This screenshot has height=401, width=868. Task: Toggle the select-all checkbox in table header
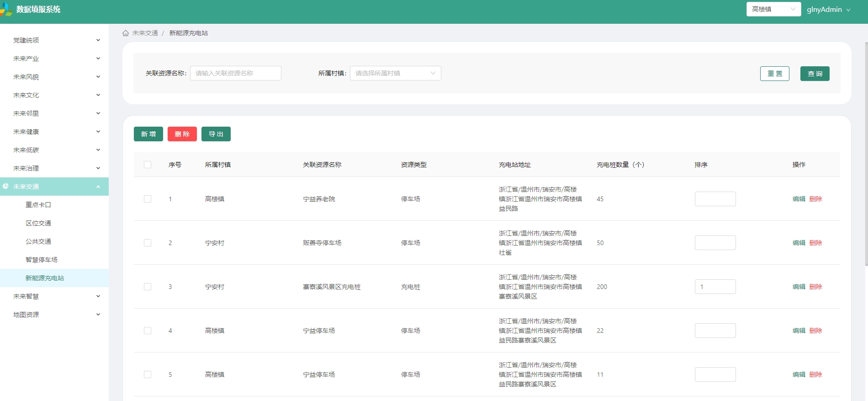(x=148, y=165)
